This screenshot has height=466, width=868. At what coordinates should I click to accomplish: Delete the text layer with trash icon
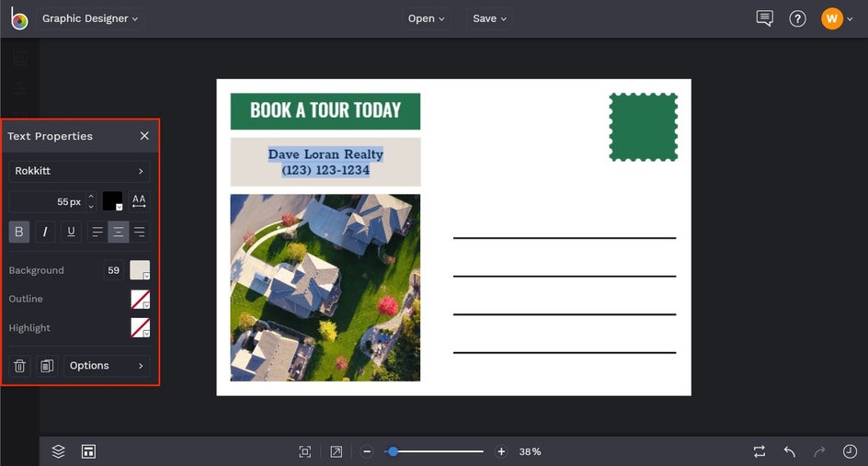pyautogui.click(x=19, y=366)
